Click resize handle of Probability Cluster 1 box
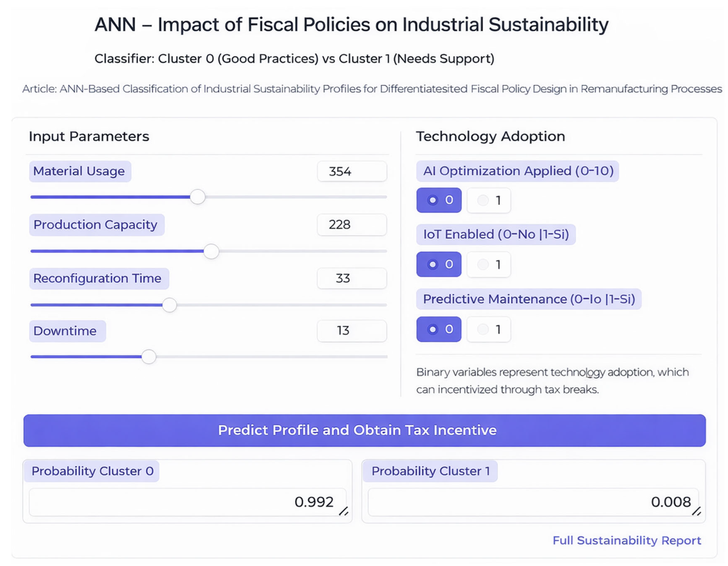The height and width of the screenshot is (566, 728). pyautogui.click(x=696, y=511)
